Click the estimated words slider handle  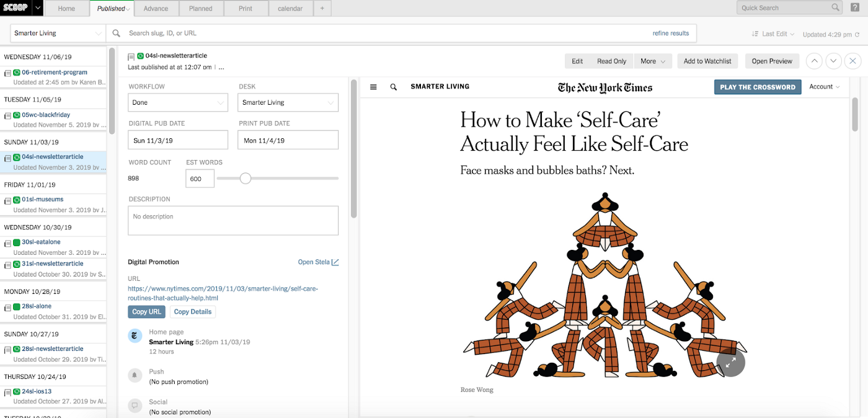point(246,179)
